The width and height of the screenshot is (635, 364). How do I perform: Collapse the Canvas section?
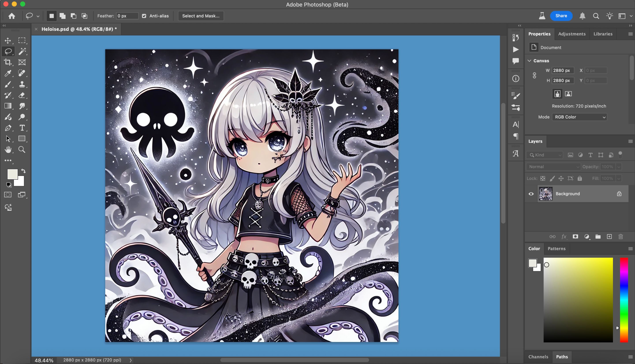529,61
